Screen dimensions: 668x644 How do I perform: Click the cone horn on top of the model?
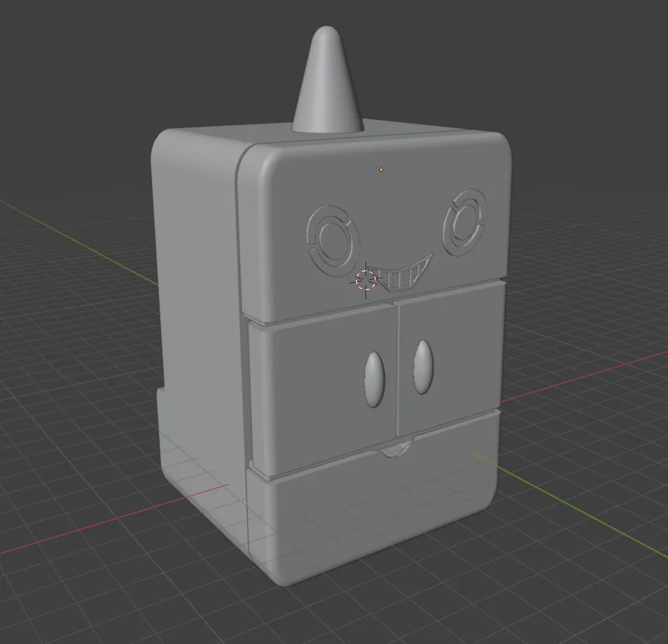327,80
